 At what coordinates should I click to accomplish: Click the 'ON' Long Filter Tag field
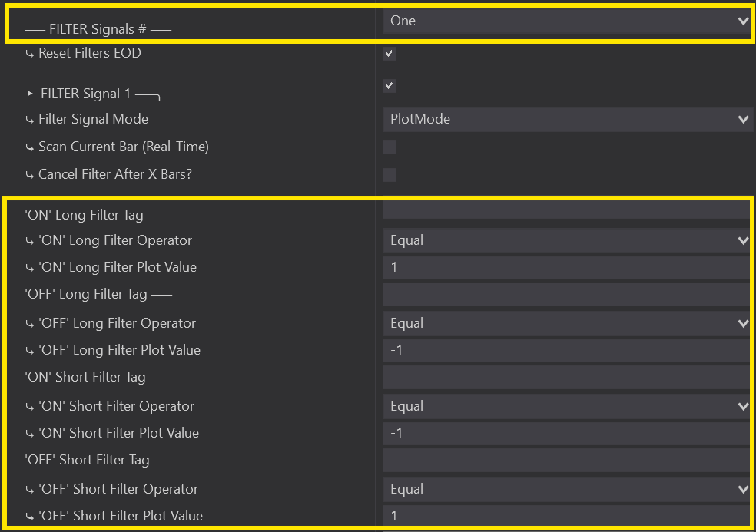coord(565,213)
